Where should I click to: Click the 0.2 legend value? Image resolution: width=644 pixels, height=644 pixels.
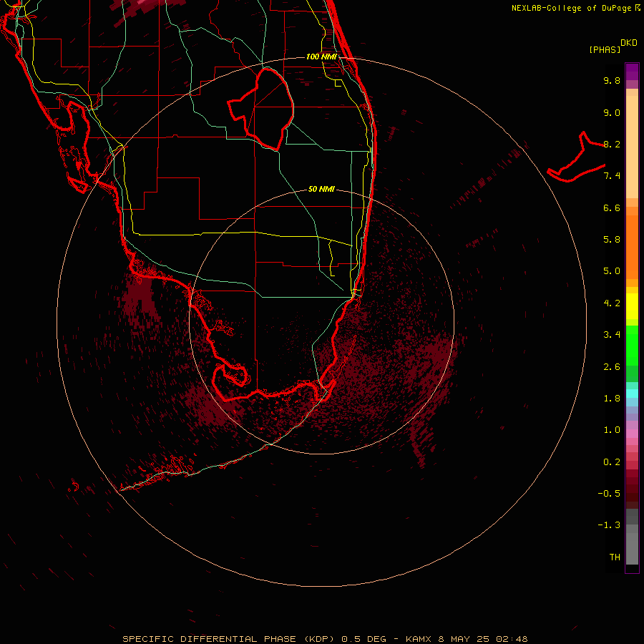coord(612,462)
